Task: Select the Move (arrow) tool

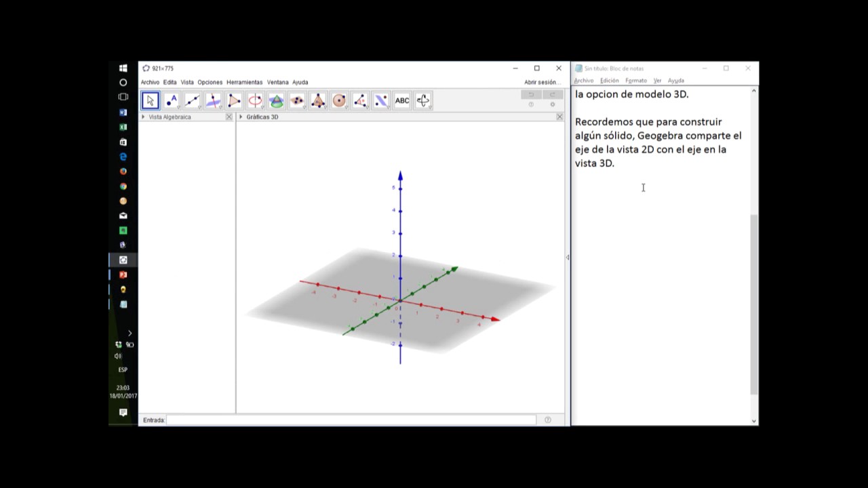Action: (150, 101)
